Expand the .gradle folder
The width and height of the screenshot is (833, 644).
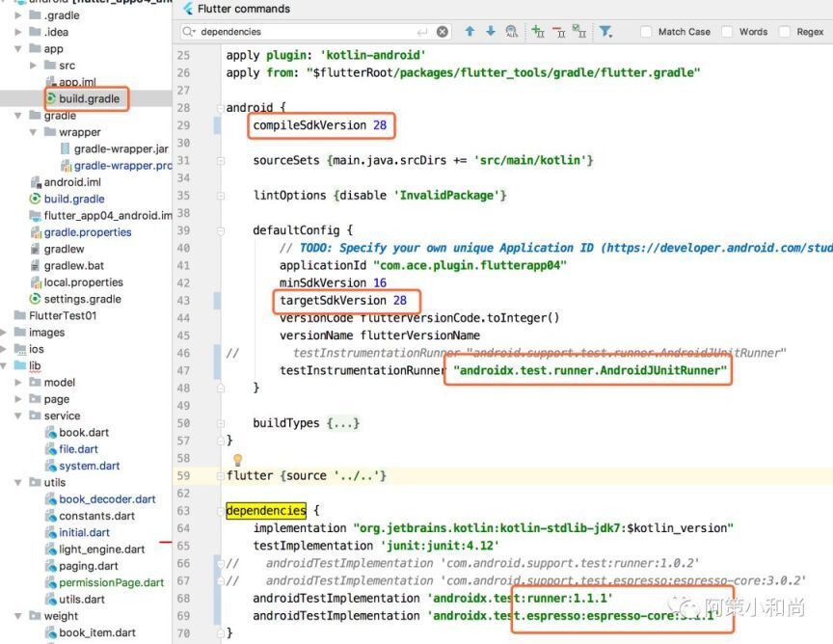click(18, 15)
